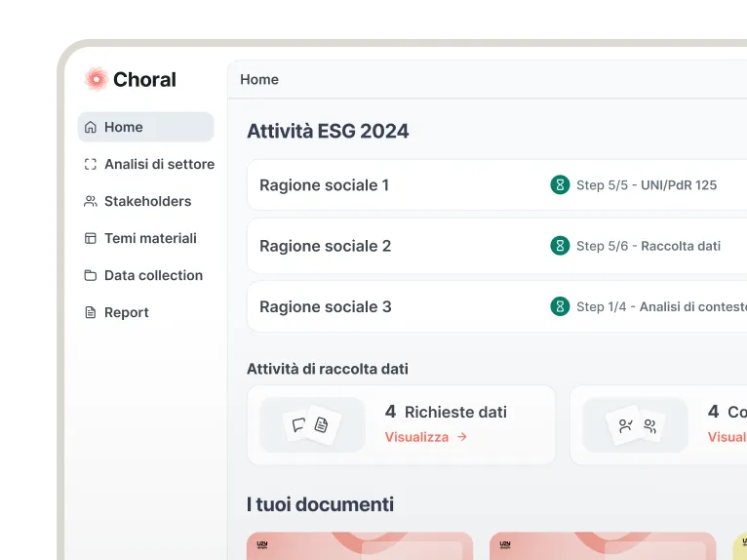Open the Ragione sociale 3 activity row
Image resolution: width=747 pixels, height=560 pixels.
pyautogui.click(x=497, y=306)
